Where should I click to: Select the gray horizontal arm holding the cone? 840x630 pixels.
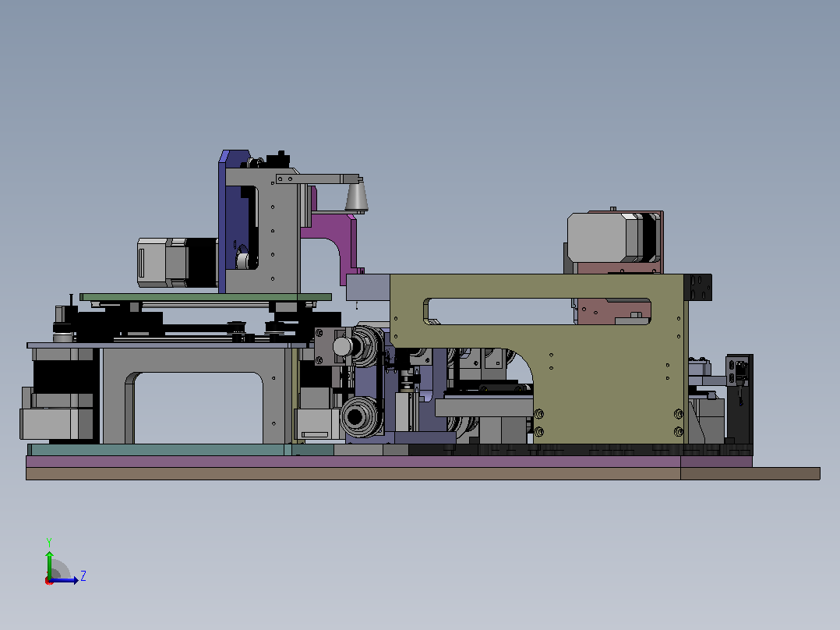coord(318,179)
